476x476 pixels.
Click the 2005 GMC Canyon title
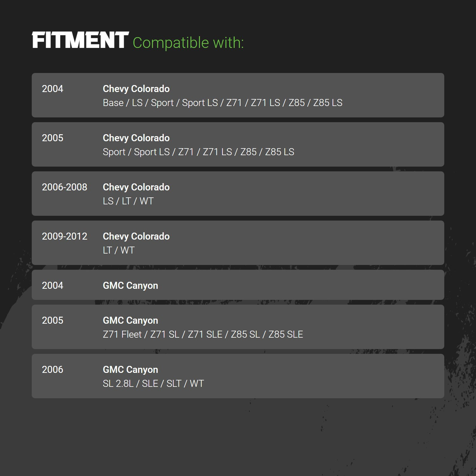pos(130,321)
